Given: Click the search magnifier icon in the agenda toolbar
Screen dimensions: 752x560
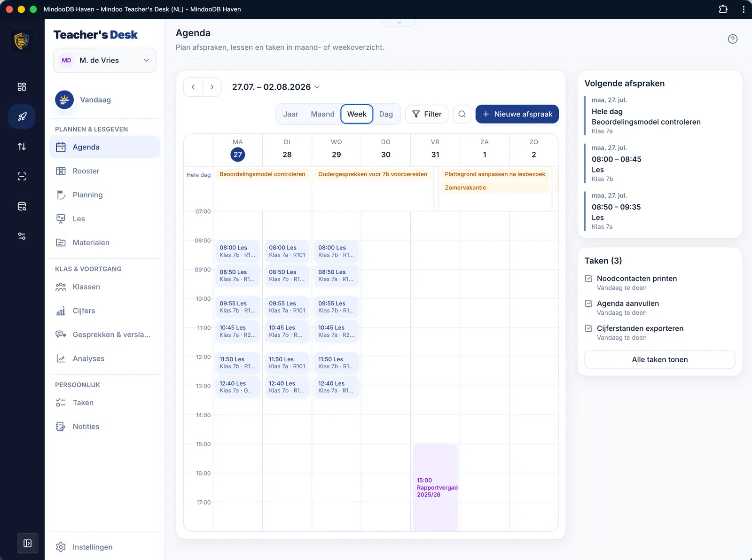Looking at the screenshot, I should (x=462, y=114).
